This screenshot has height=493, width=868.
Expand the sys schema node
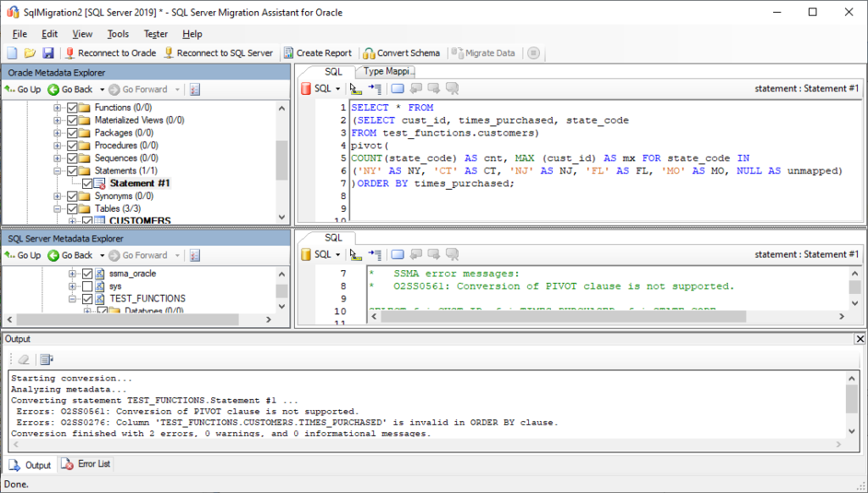[x=72, y=286]
